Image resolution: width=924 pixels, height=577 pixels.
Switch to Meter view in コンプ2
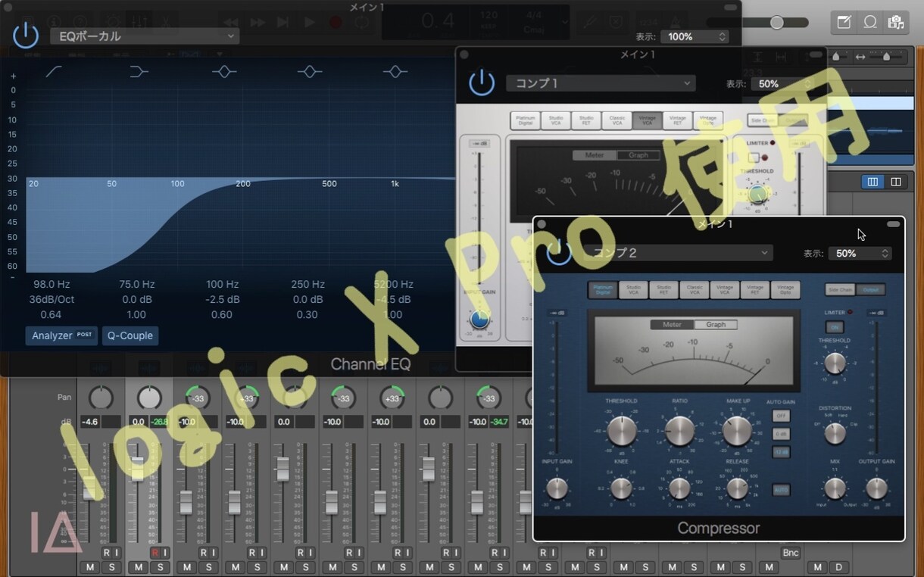(x=672, y=324)
